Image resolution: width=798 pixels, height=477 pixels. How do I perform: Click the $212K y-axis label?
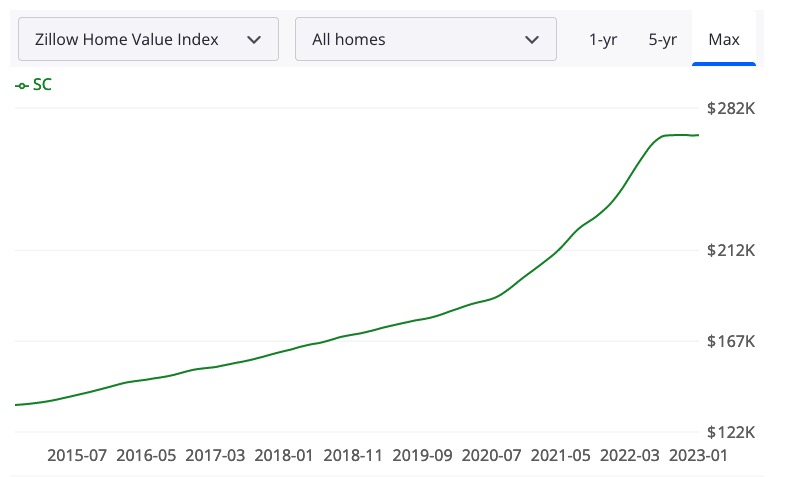pos(728,250)
